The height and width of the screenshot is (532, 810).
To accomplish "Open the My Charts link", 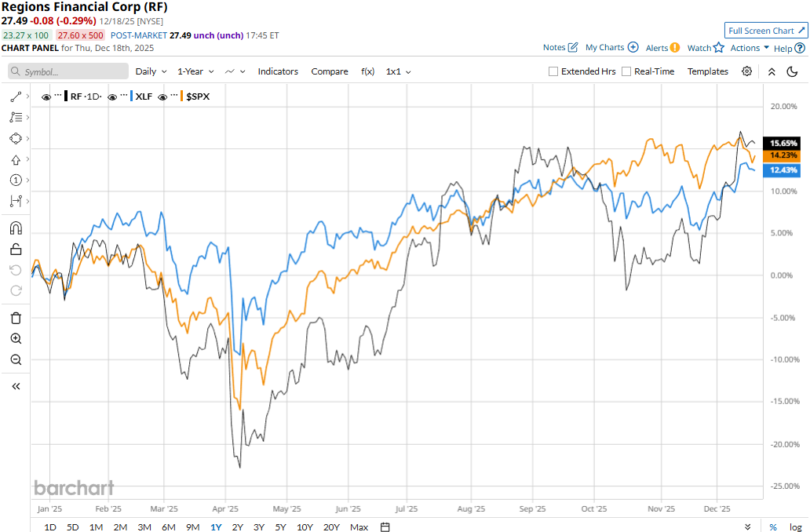I will coord(604,48).
